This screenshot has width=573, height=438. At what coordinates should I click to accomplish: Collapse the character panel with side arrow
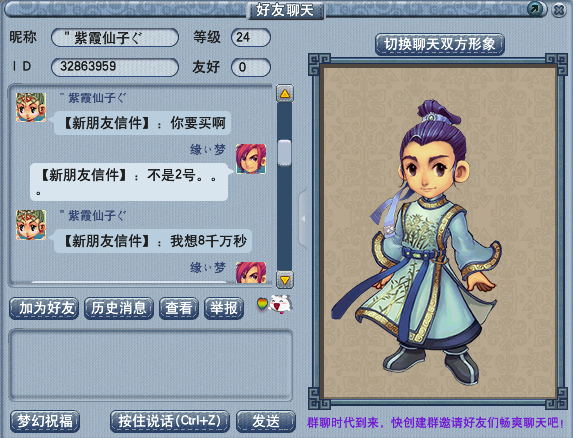[303, 219]
